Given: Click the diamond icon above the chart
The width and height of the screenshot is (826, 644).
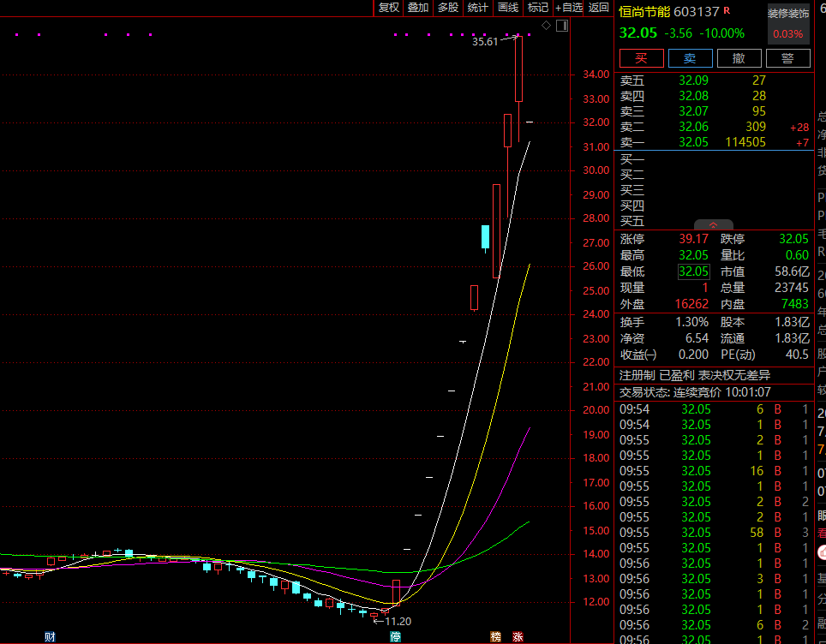Looking at the screenshot, I should (547, 26).
